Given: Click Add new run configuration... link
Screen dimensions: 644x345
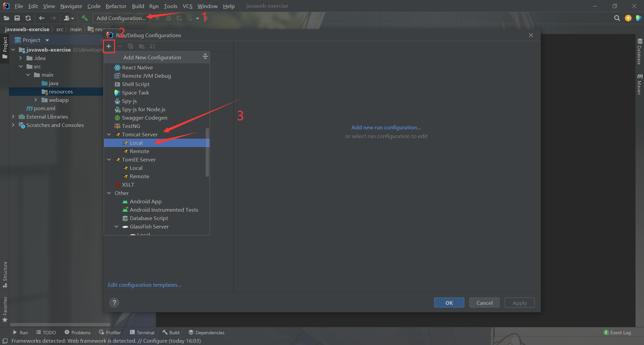Looking at the screenshot, I should [386, 128].
